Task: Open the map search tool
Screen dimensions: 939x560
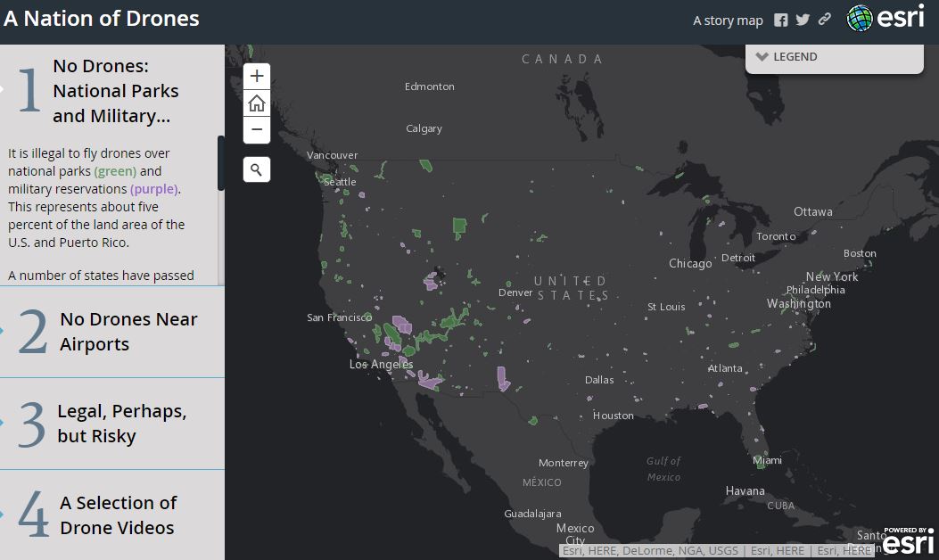Action: pyautogui.click(x=257, y=169)
